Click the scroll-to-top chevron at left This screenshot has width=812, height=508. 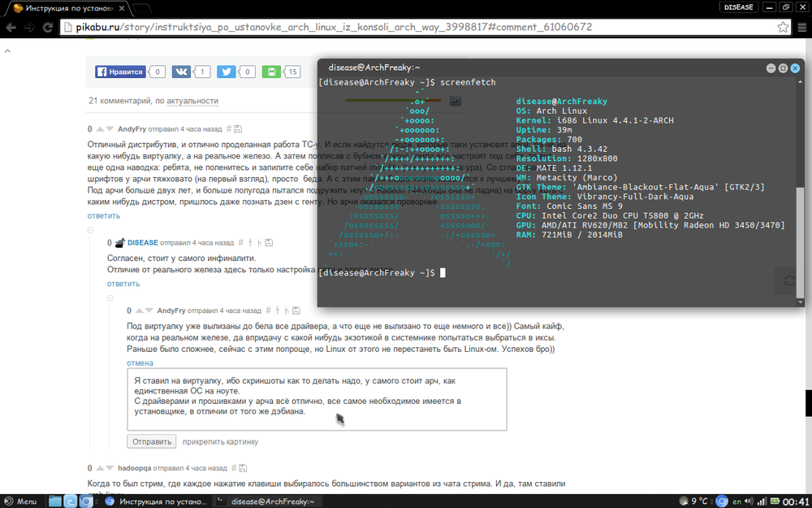coord(8,50)
